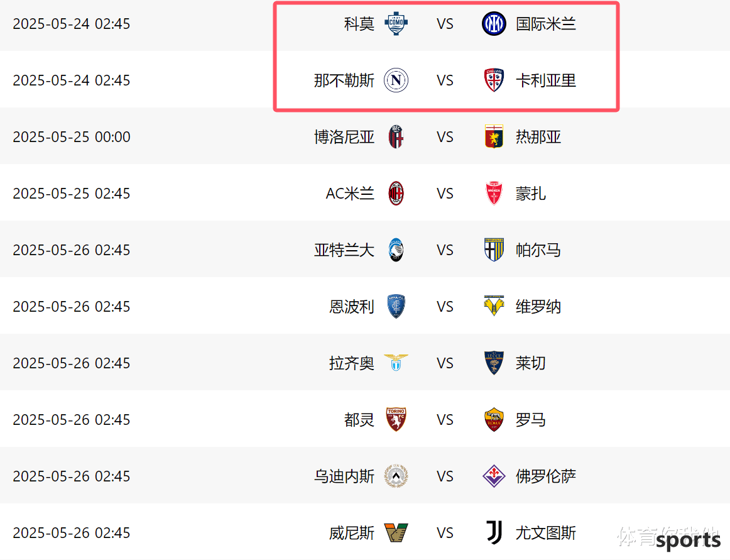Click the Como club crest

(396, 24)
